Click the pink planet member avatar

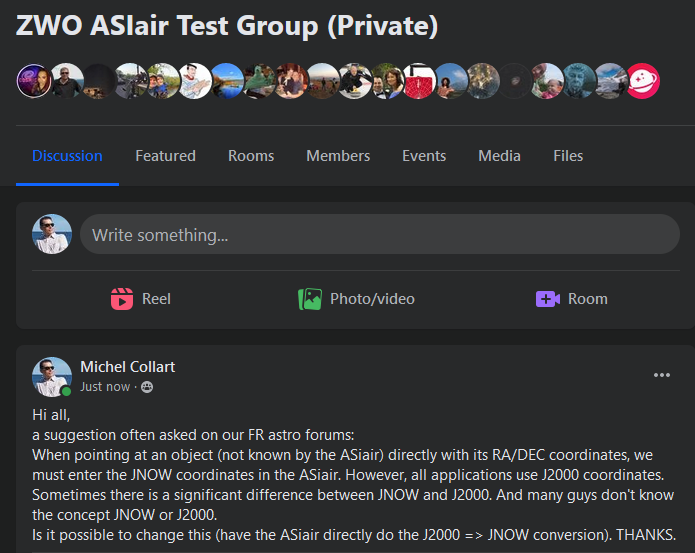coord(644,81)
